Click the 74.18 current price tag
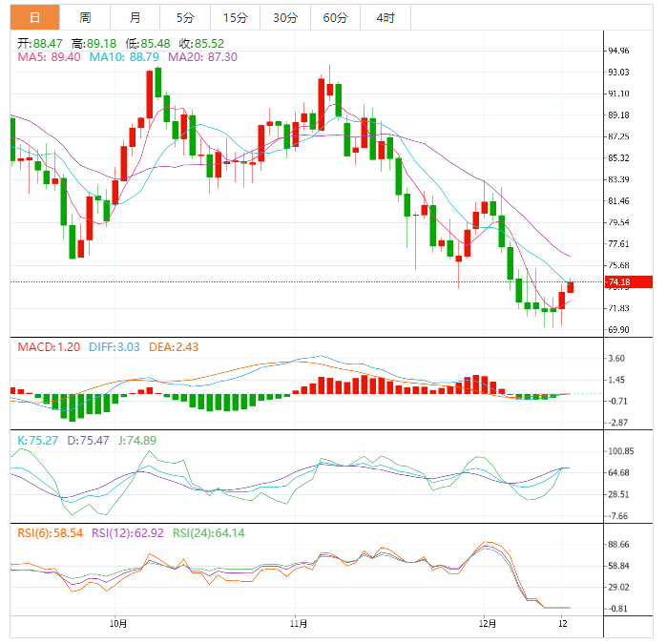The image size is (667, 644). tap(618, 282)
